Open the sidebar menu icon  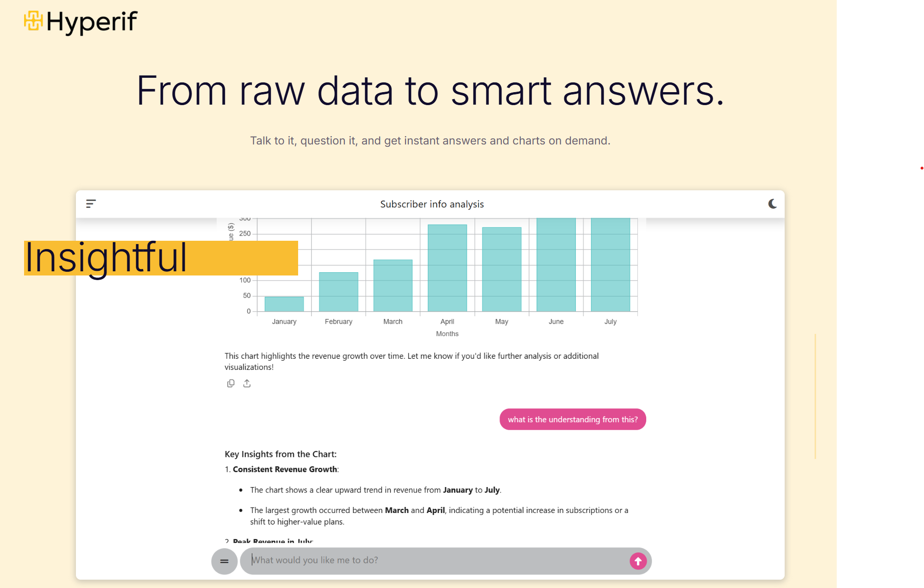91,204
